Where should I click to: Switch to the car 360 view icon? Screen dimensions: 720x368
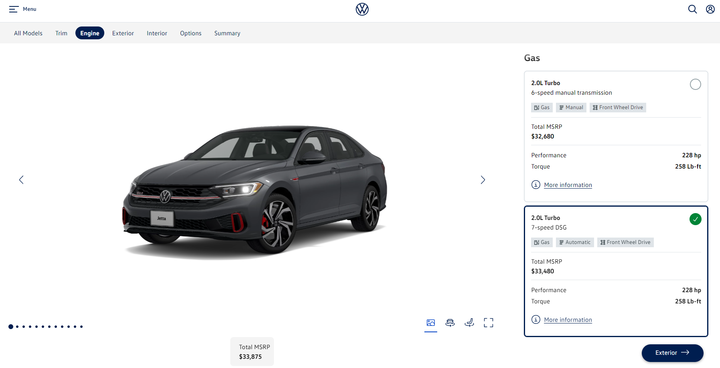pos(450,323)
